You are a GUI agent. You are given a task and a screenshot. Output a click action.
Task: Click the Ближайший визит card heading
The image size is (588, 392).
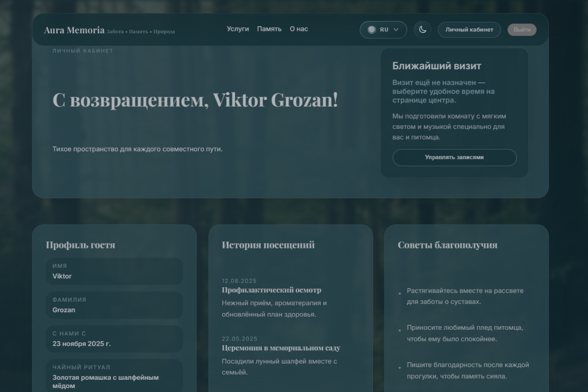pyautogui.click(x=437, y=66)
